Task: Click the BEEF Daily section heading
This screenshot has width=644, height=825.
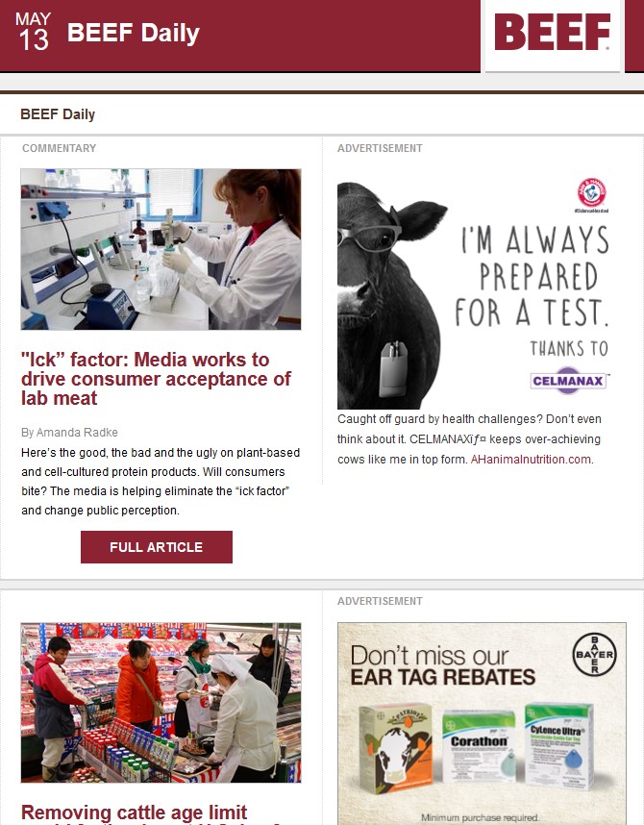Action: [58, 114]
